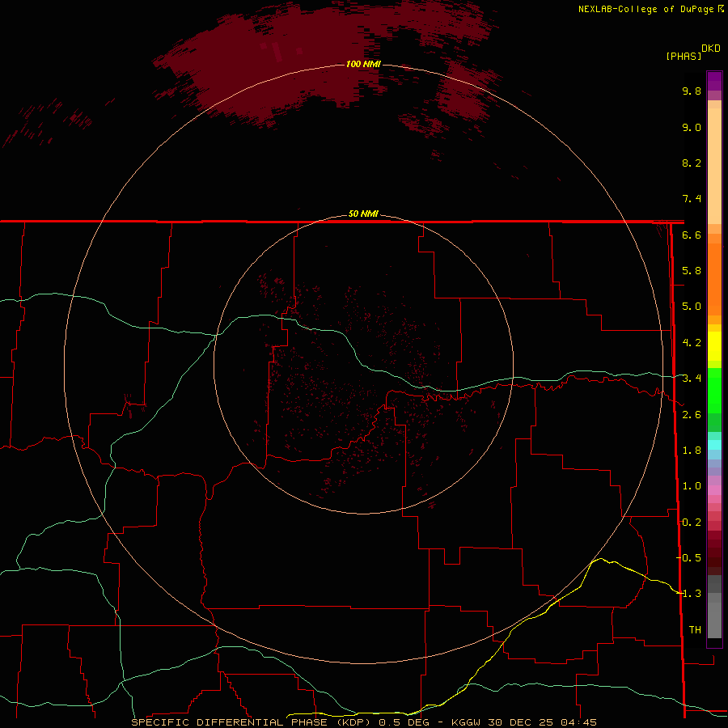Image resolution: width=728 pixels, height=728 pixels.
Task: Click the 100 NMI range ring label
Action: (363, 64)
